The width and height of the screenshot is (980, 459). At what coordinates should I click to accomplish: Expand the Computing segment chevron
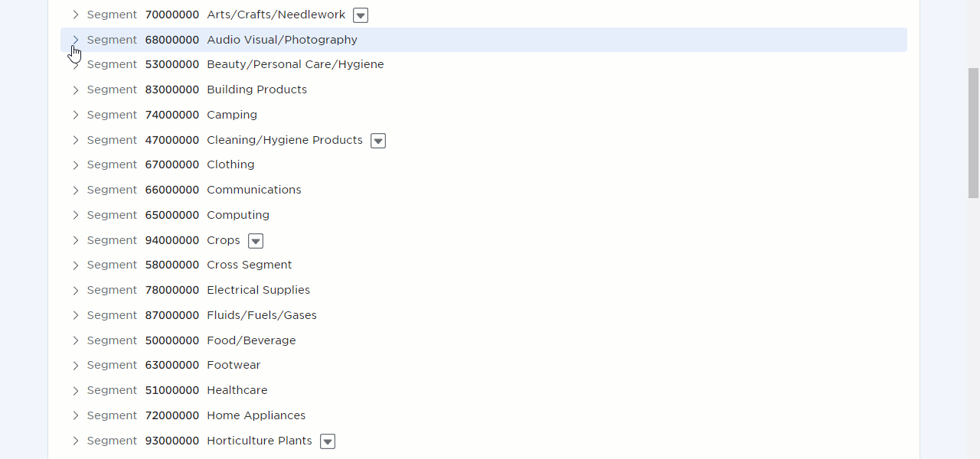tap(75, 215)
